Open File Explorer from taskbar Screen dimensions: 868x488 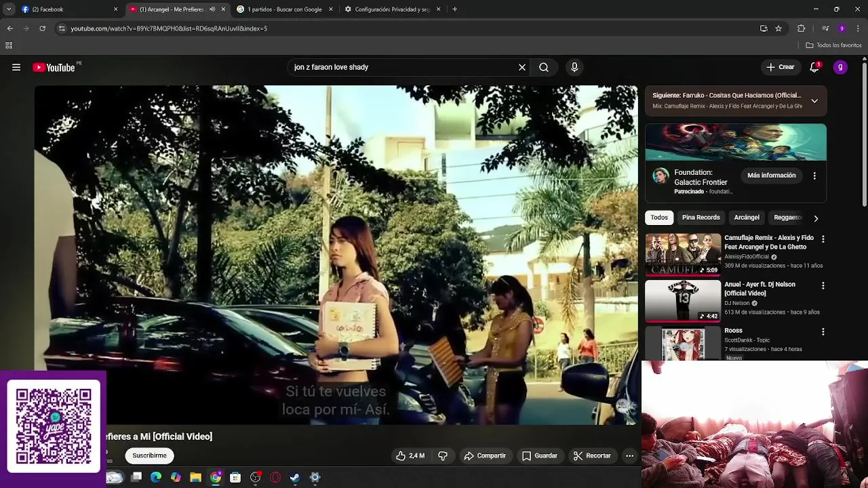click(195, 477)
